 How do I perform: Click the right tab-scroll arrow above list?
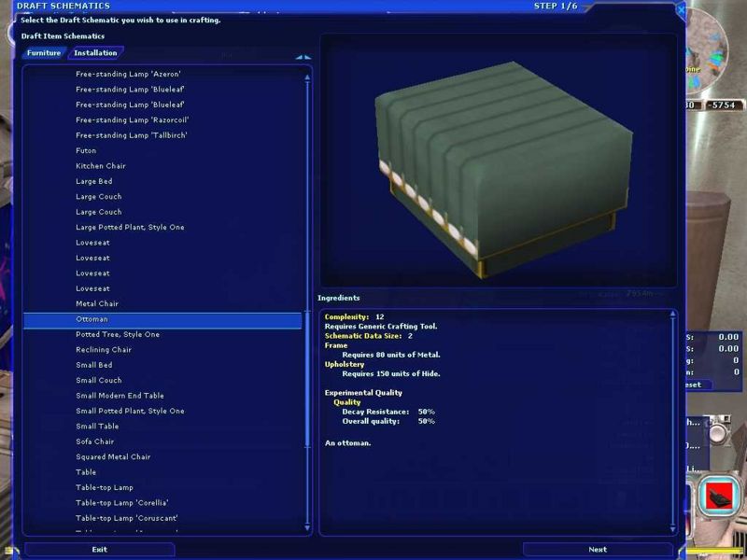point(307,57)
